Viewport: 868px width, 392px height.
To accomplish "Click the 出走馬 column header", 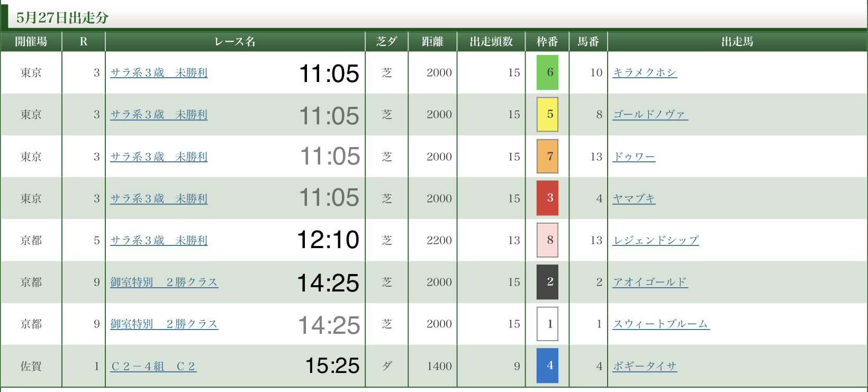I will [x=737, y=42].
